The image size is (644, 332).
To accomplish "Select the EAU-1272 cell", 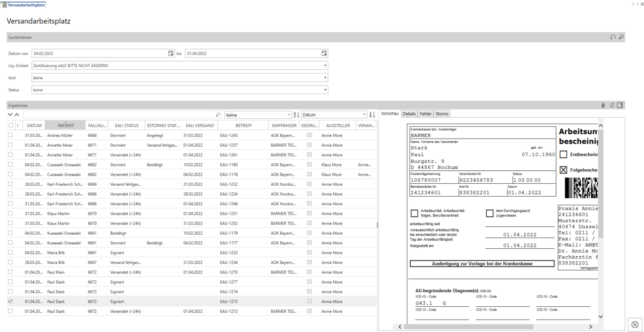I will (x=229, y=311).
